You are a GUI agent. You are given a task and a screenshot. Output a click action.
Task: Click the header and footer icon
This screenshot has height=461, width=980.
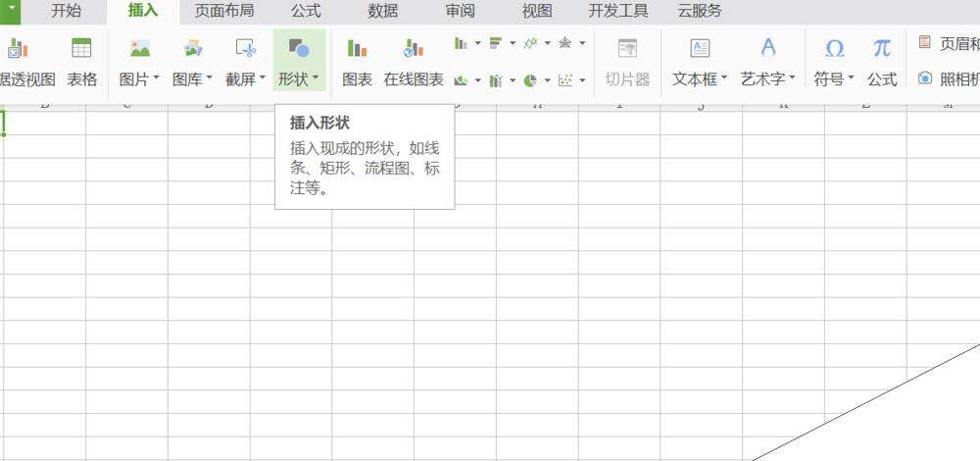click(925, 42)
